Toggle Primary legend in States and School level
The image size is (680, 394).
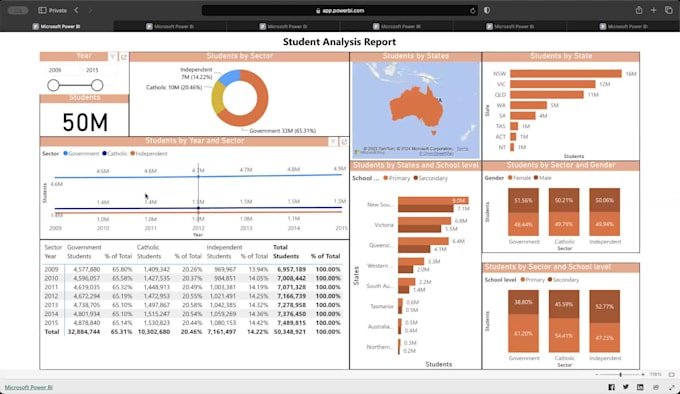(x=396, y=178)
